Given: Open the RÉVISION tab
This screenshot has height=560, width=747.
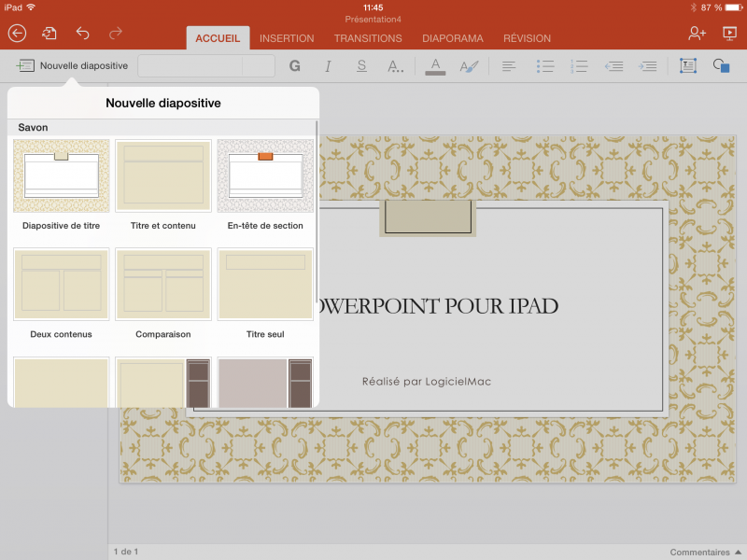Looking at the screenshot, I should (x=527, y=38).
